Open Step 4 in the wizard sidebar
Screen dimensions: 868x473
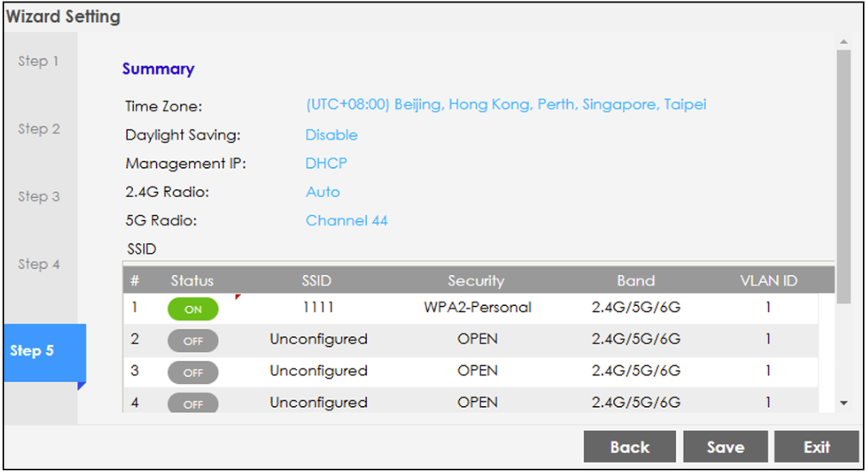[x=39, y=265]
